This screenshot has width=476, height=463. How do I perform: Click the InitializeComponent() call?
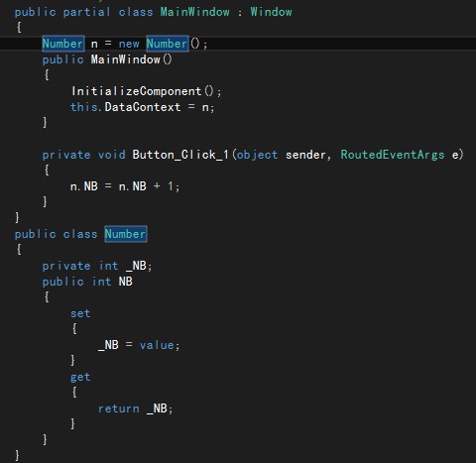tap(146, 91)
